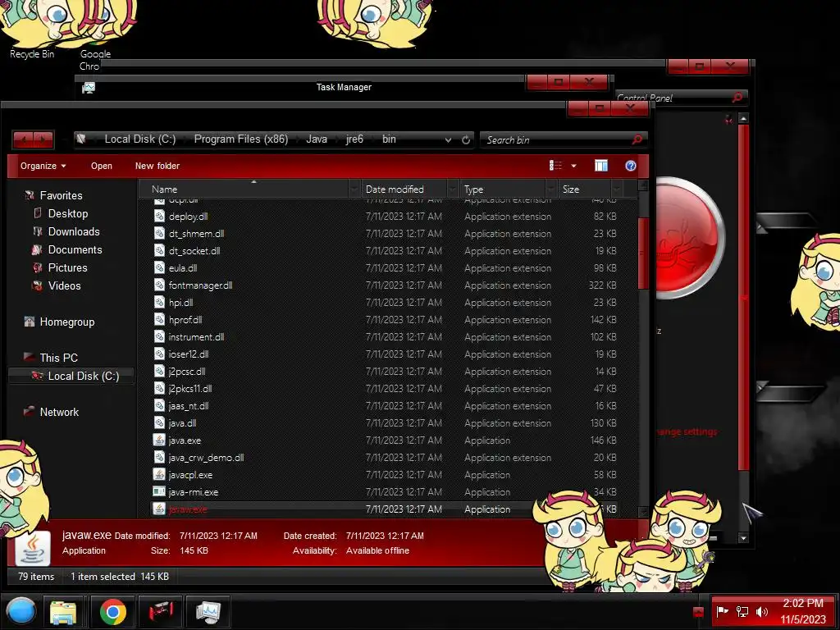
Task: Sort by the Name column header
Action: 244,189
